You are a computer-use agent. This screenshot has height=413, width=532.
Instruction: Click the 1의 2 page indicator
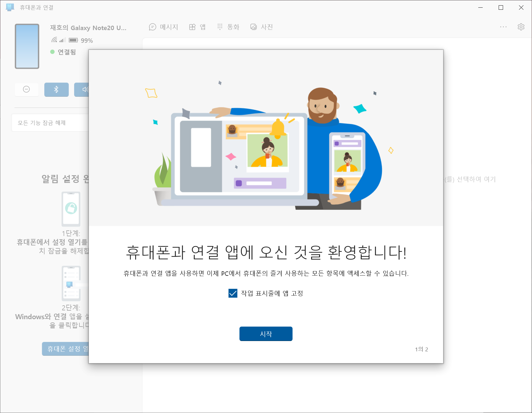pos(421,349)
